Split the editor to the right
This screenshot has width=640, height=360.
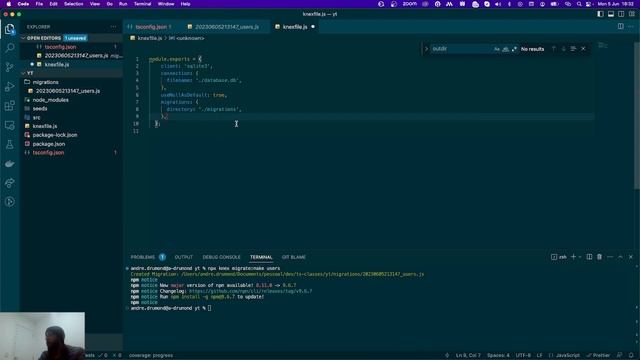pos(620,27)
